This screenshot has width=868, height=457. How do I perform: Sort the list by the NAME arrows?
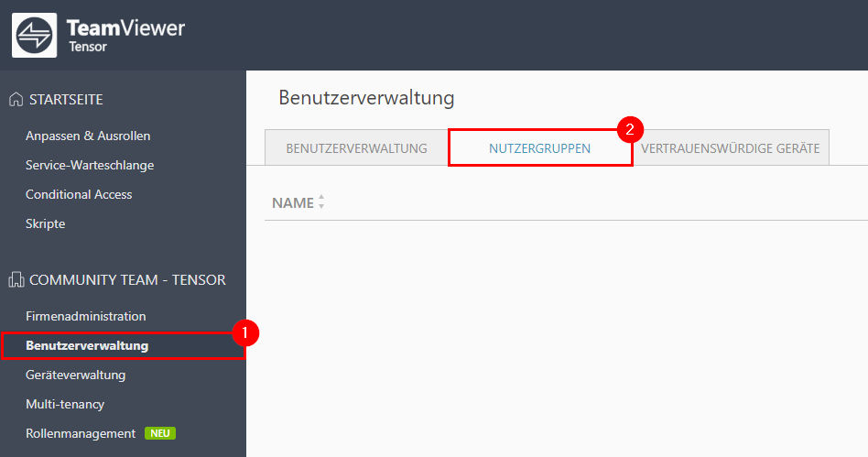321,202
